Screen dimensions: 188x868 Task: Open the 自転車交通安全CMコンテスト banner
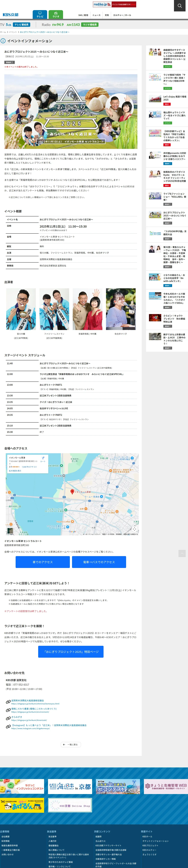coord(118,786)
